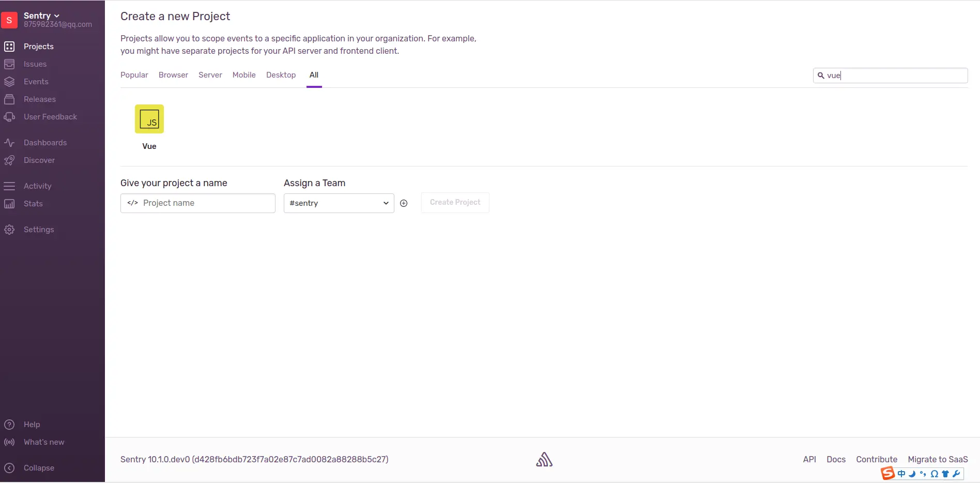Click the Sogou S input method logo
Image resolution: width=980 pixels, height=483 pixels.
(887, 473)
